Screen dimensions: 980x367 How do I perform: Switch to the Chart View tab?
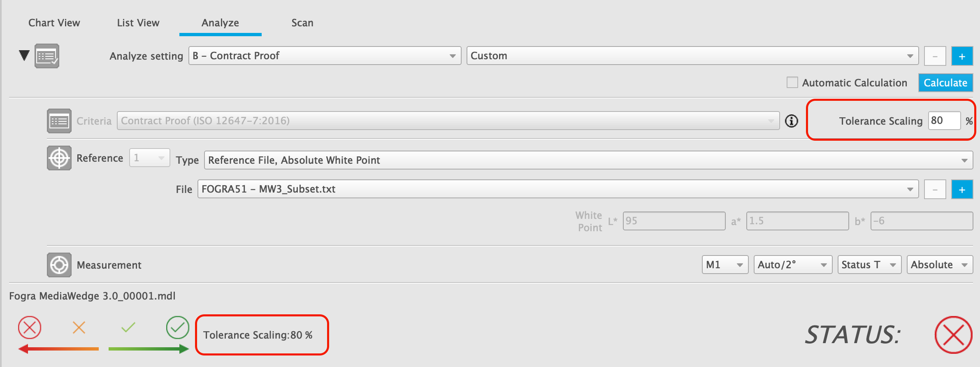click(x=54, y=23)
